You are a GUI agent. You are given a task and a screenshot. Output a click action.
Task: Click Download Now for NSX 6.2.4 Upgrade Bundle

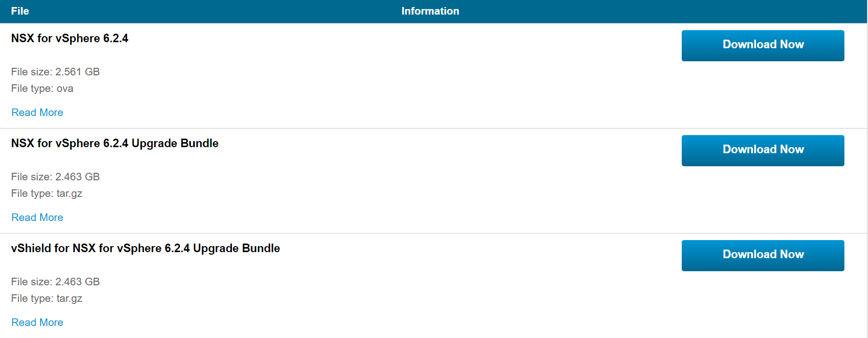point(763,150)
